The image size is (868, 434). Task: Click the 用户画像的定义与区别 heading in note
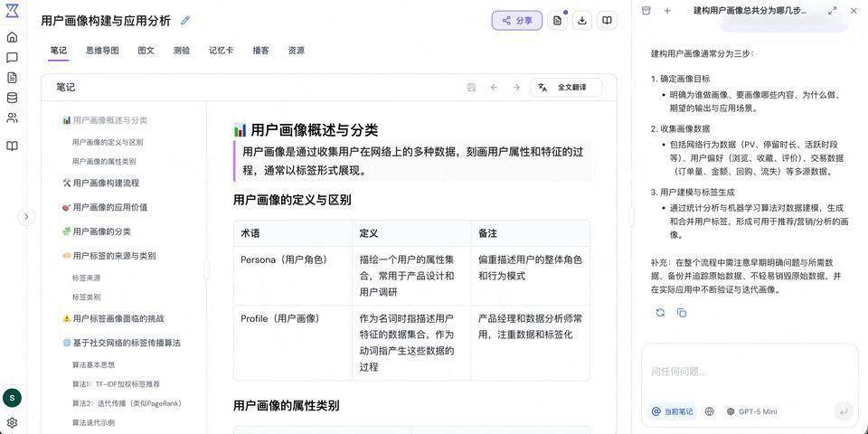tap(292, 200)
